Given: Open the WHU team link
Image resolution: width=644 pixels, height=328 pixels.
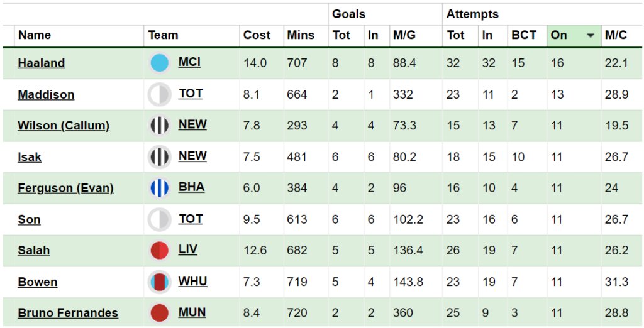Looking at the screenshot, I should pos(192,282).
